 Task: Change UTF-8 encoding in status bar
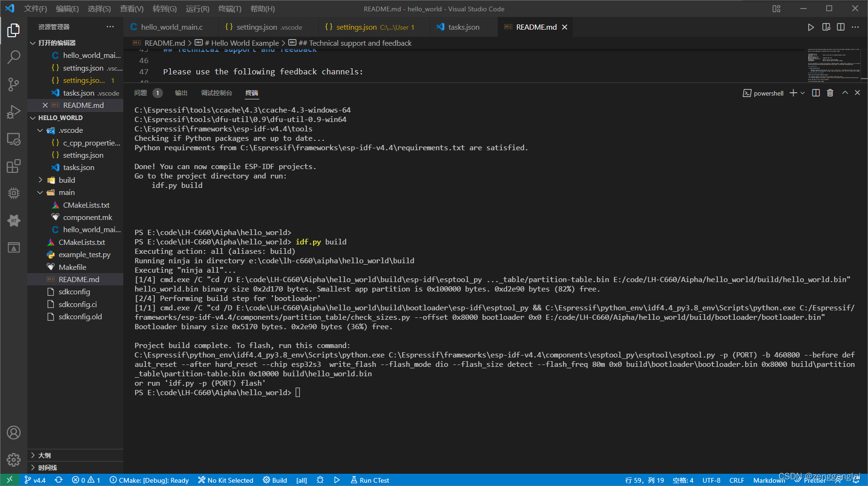coord(711,480)
